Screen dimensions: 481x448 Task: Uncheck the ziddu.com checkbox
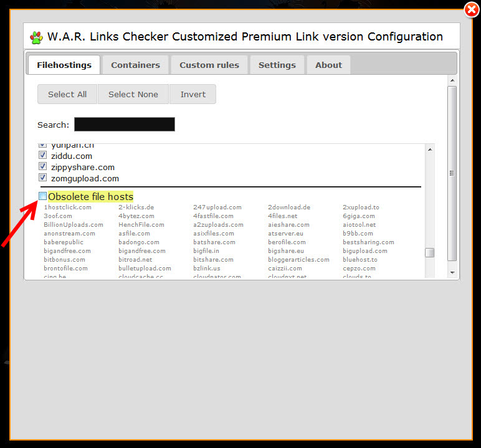(x=42, y=155)
